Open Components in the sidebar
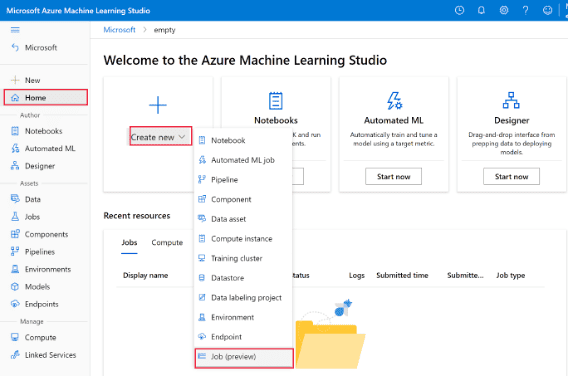The height and width of the screenshot is (376, 568). (39, 234)
